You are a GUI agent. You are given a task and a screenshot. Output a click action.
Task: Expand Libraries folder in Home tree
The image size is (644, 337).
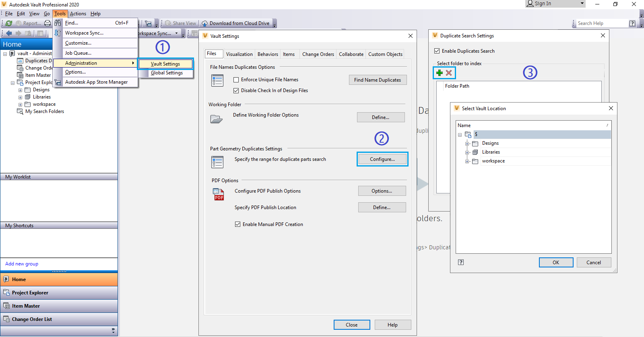(20, 97)
